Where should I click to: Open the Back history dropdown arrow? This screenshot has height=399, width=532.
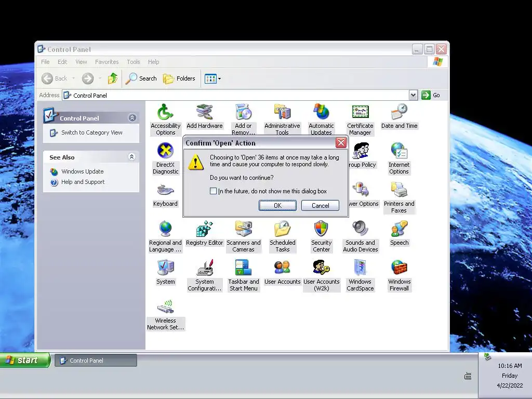point(73,78)
